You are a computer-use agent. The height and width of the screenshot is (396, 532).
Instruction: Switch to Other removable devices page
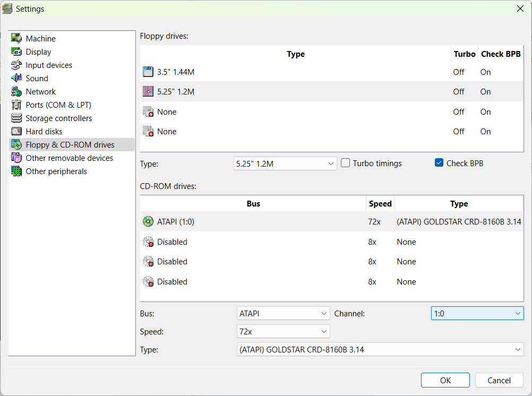[69, 158]
